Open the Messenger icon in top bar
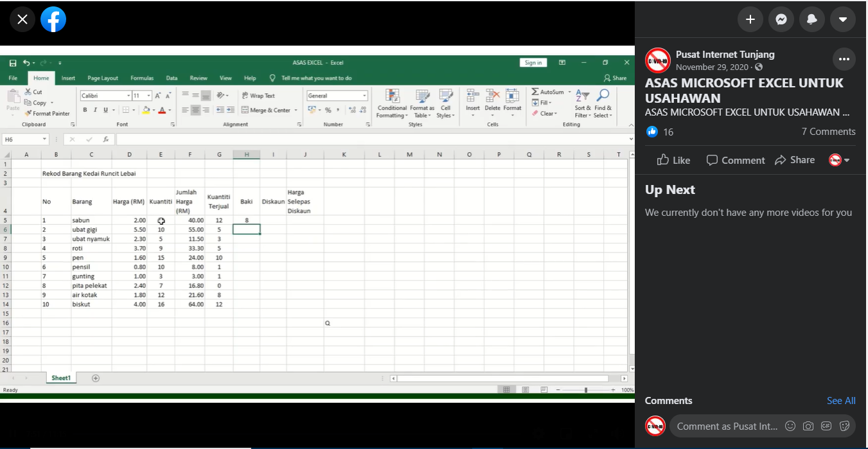Screen dimensions: 868x449 pos(781,19)
